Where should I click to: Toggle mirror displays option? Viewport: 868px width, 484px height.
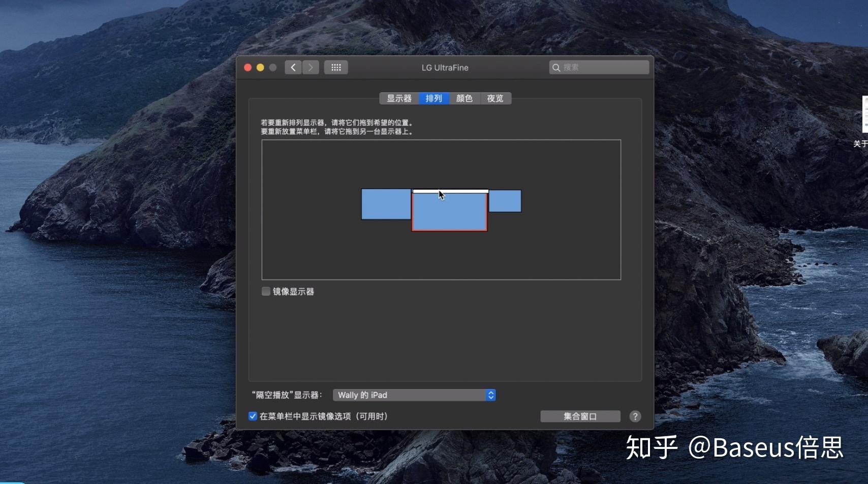pyautogui.click(x=265, y=291)
